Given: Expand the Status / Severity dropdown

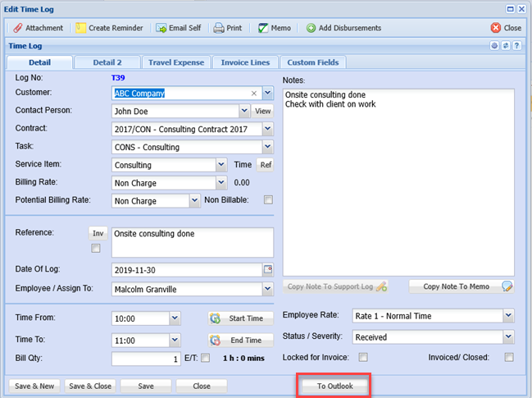Looking at the screenshot, I should 508,336.
